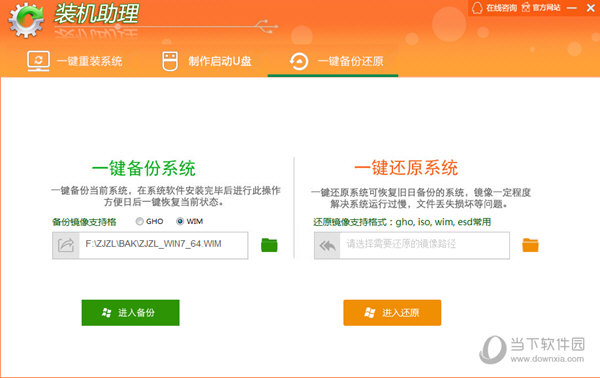This screenshot has height=378, width=600.
Task: Click the monitor icon for 一键重装系统
Action: (x=38, y=61)
